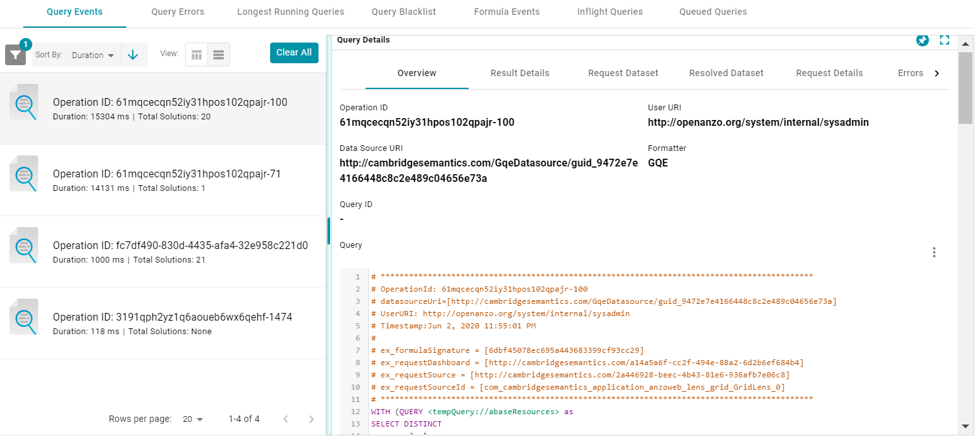Switch to Result Details tab
Screen dimensions: 980x440
click(x=520, y=73)
